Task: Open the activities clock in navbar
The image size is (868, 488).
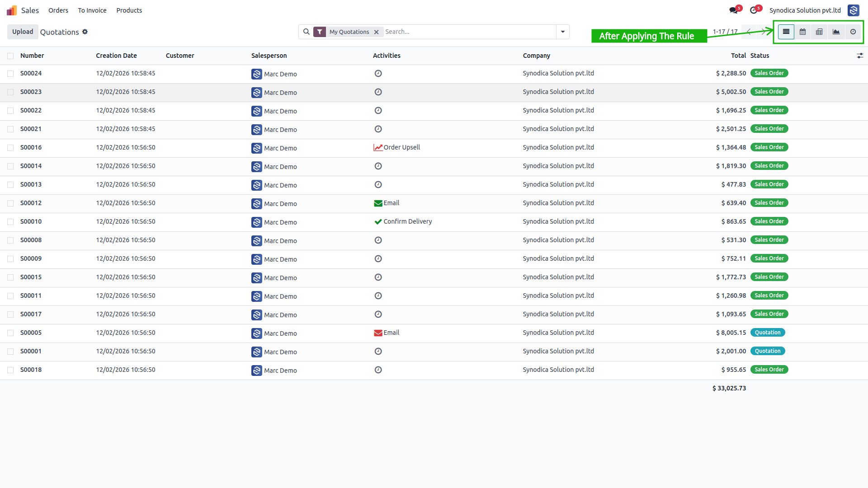Action: (x=754, y=10)
